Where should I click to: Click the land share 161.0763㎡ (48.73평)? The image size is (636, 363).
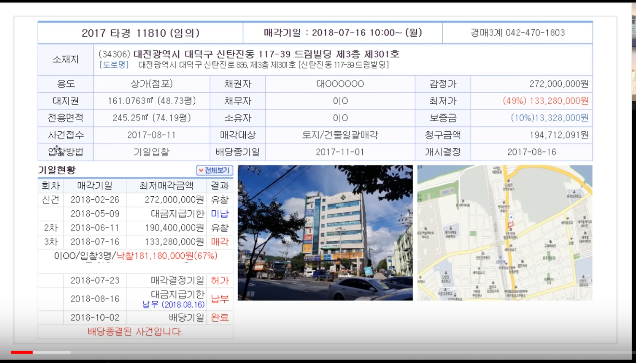(151, 101)
